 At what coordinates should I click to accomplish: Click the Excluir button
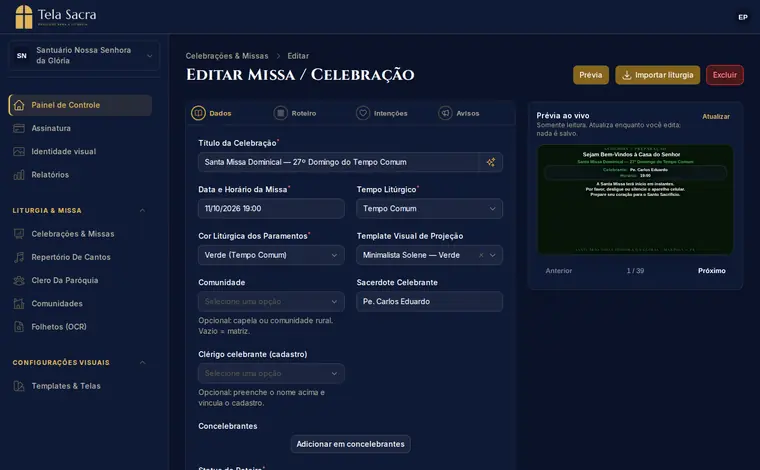coord(725,75)
